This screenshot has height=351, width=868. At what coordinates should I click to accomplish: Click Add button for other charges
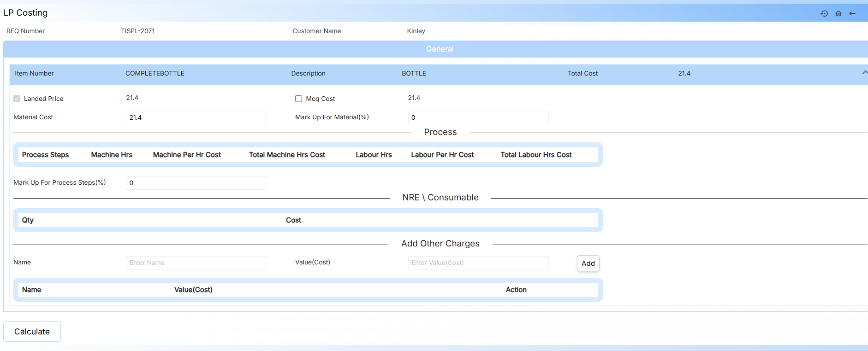588,263
